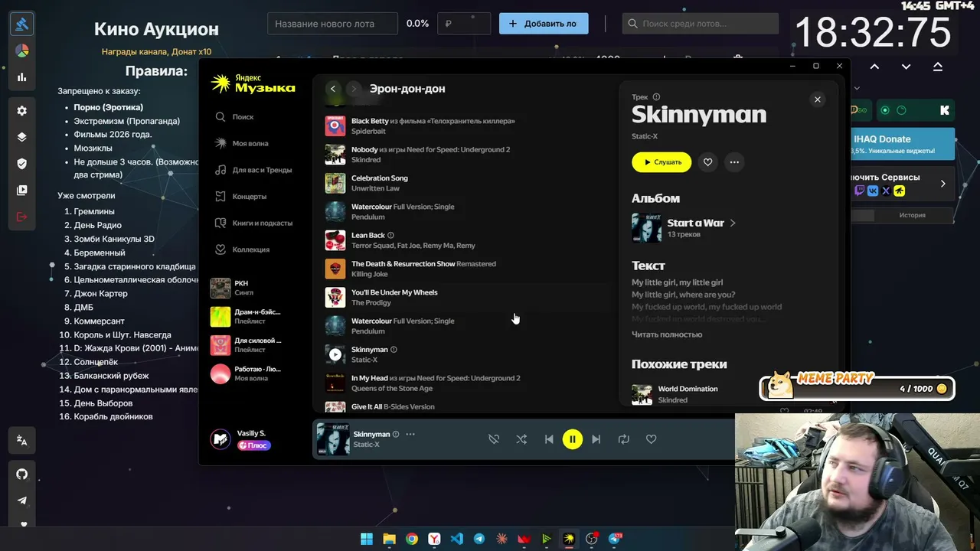Select the Lean Back track row

(x=467, y=240)
